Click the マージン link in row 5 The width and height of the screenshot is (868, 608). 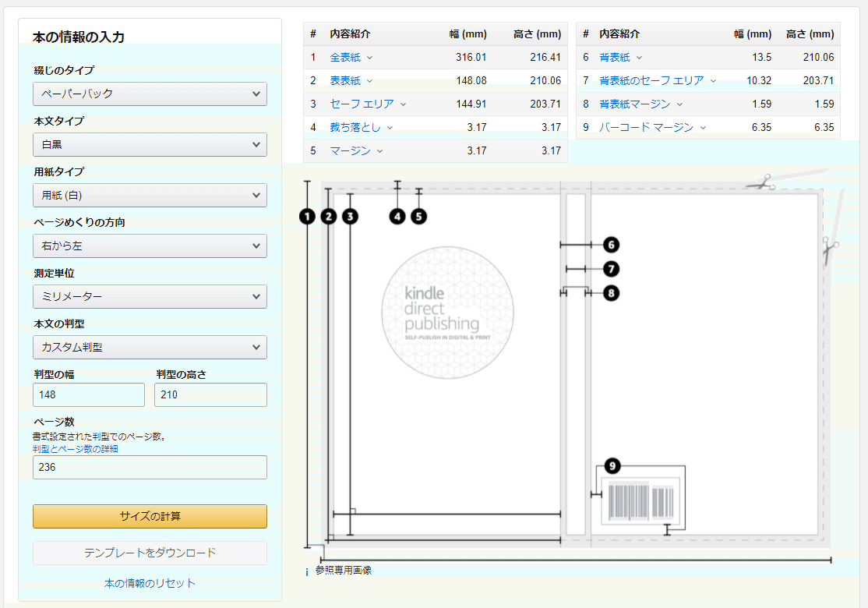tap(350, 150)
